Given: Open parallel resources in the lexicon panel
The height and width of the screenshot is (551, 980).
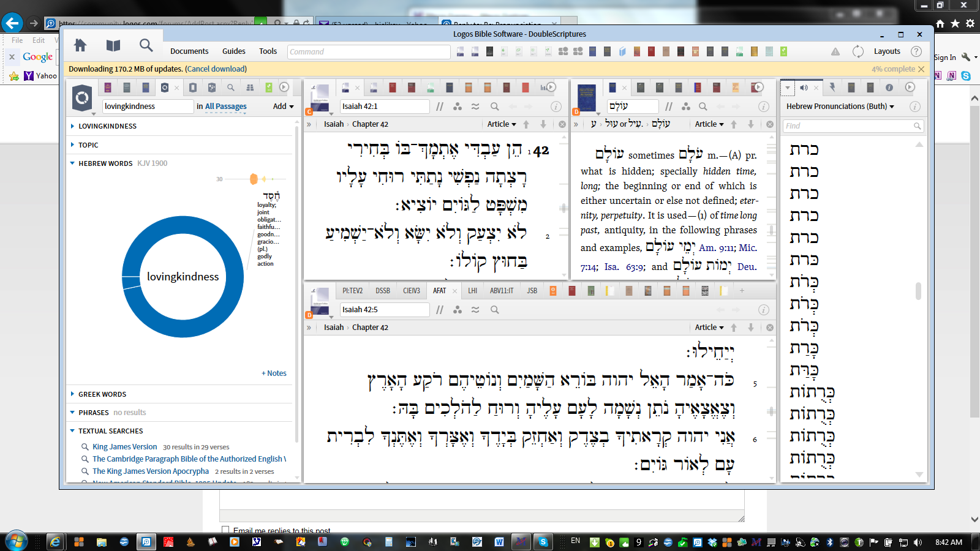Looking at the screenshot, I should coord(669,107).
